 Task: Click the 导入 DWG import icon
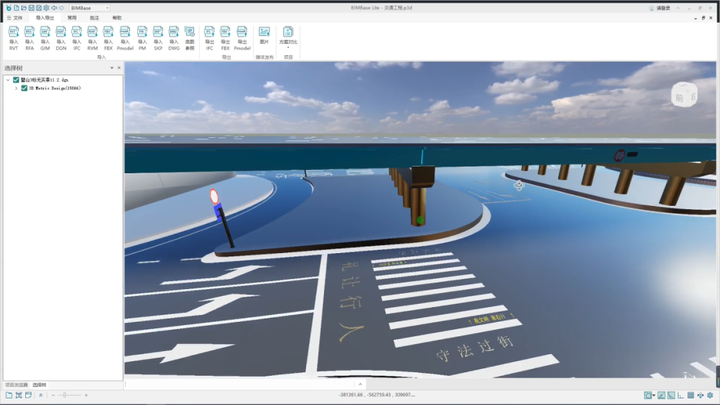(x=174, y=37)
